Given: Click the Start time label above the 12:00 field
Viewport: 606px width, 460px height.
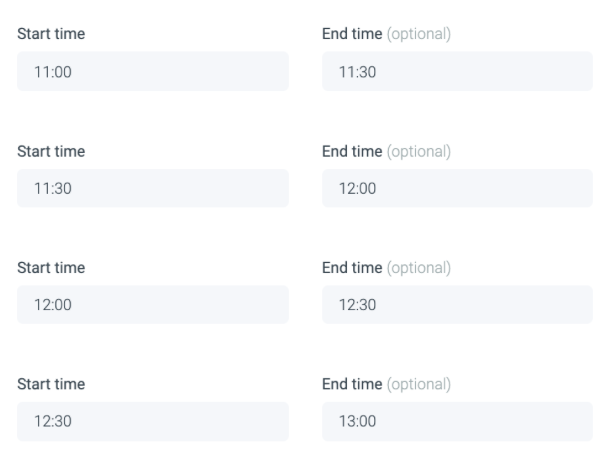Looking at the screenshot, I should [x=51, y=268].
